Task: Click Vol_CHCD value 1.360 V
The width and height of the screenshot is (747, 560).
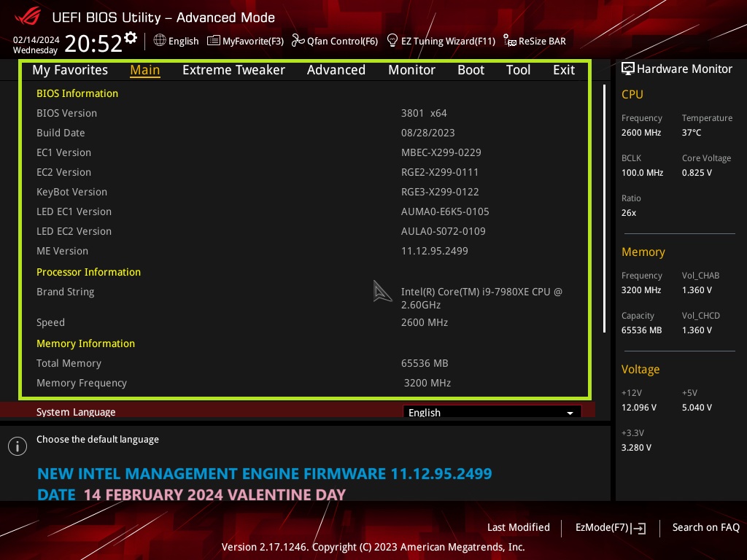Action: tap(697, 330)
